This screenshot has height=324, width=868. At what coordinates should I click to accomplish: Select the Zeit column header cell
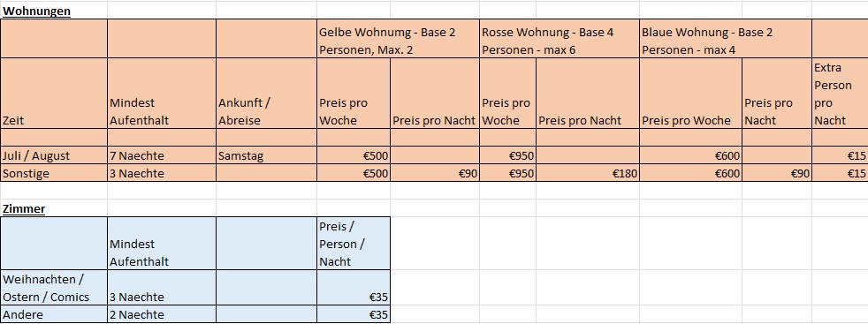54,94
